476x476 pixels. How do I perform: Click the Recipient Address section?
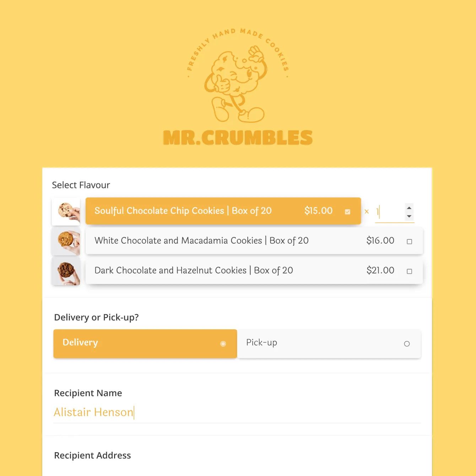point(92,455)
